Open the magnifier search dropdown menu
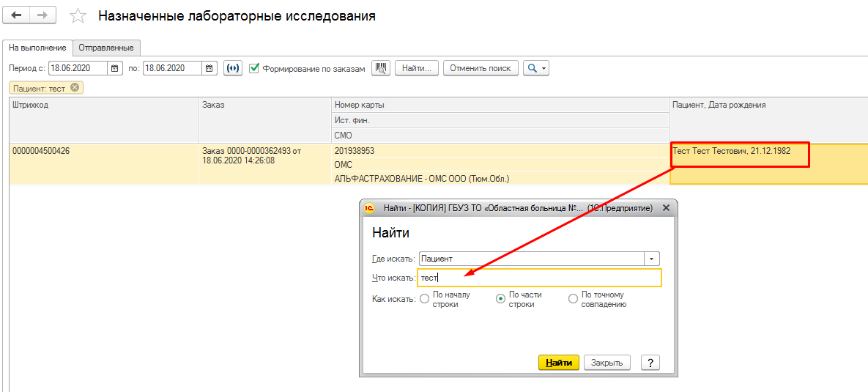 tap(536, 68)
